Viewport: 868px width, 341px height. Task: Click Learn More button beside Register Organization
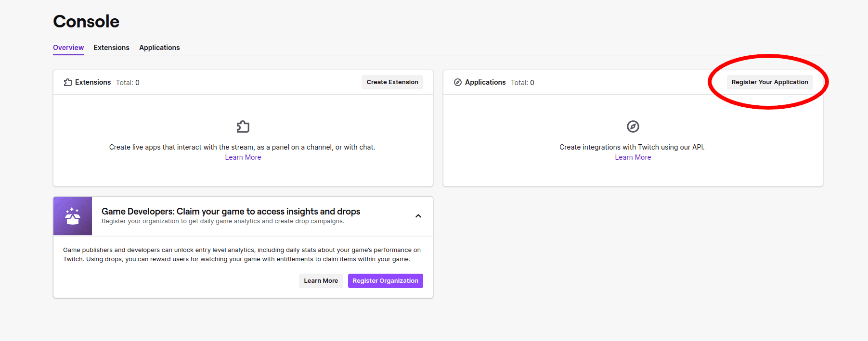[321, 281]
